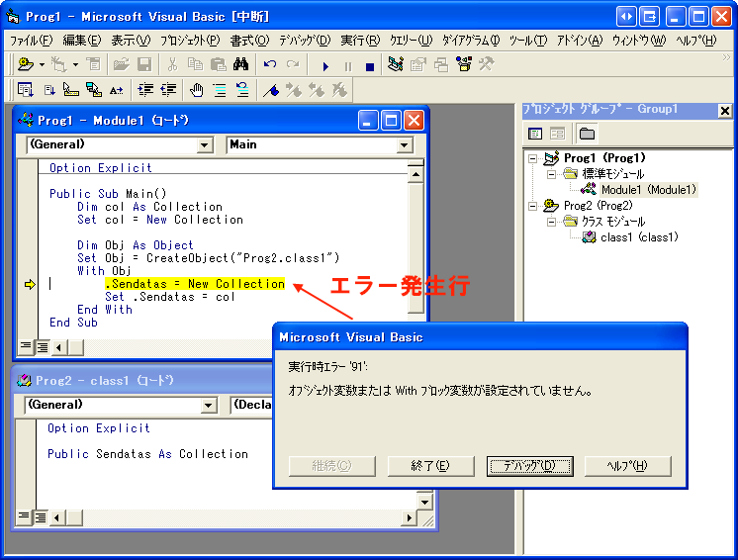
Task: Click the ヘルプ(H) button in error dialog
Action: pyautogui.click(x=627, y=466)
